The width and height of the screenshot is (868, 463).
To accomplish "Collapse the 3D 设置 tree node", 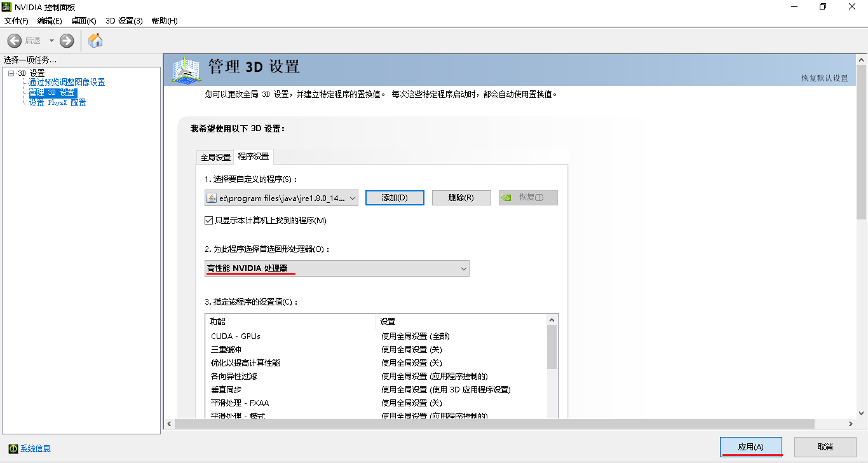I will pos(11,73).
